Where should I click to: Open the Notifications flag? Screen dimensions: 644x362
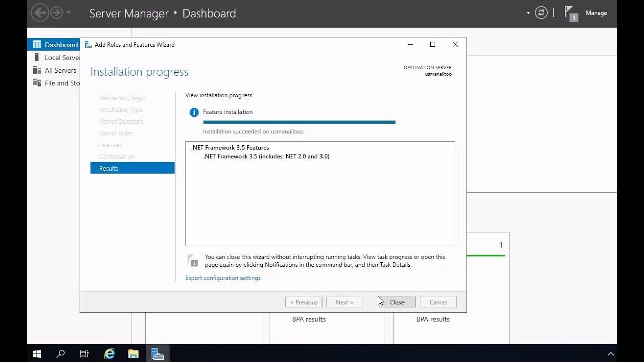pos(571,13)
